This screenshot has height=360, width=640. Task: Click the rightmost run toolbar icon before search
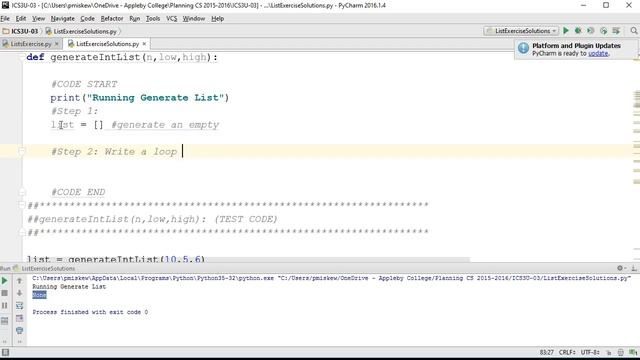[616, 31]
